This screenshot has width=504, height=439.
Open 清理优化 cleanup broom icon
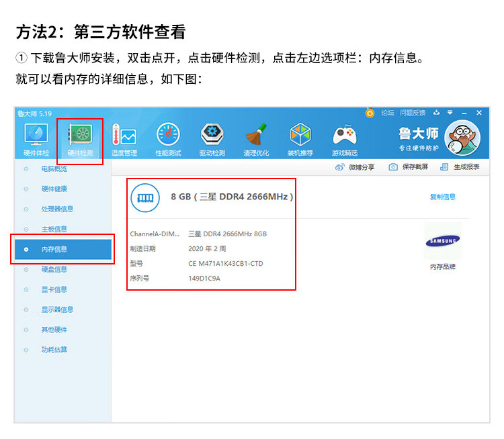[x=256, y=139]
